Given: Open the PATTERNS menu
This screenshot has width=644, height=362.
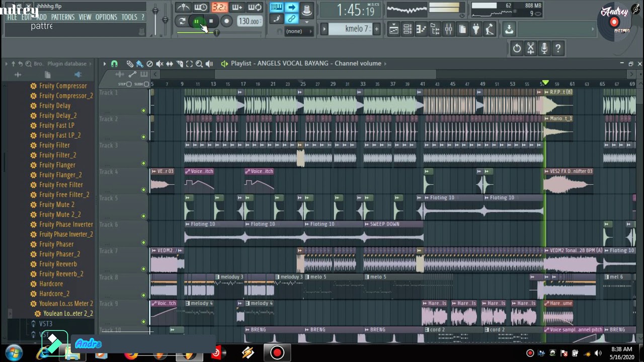Looking at the screenshot, I should pyautogui.click(x=63, y=17).
